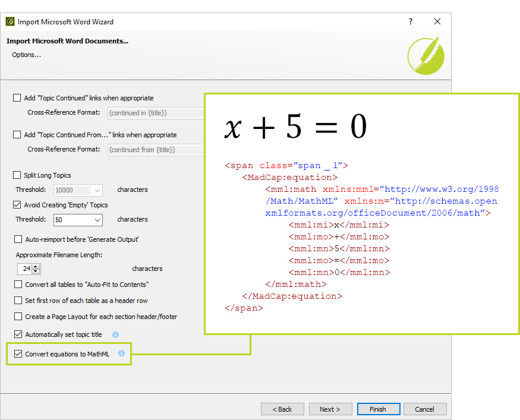
Task: Click the Next button
Action: [330, 409]
